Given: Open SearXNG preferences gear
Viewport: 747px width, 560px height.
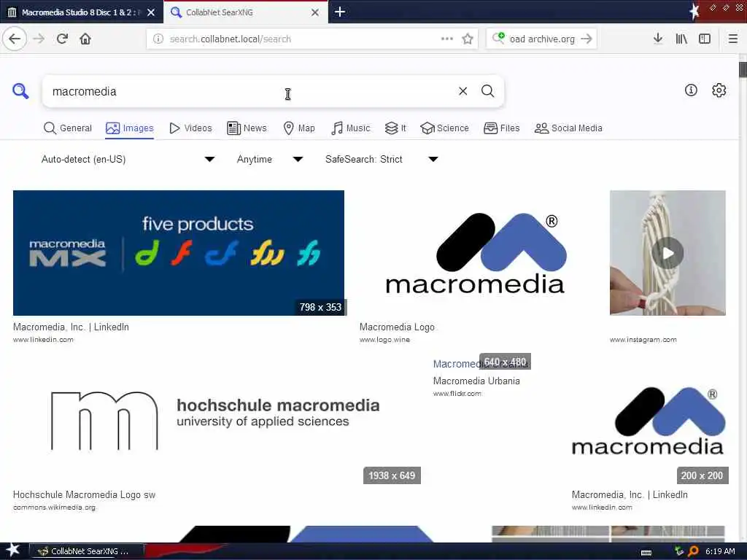Looking at the screenshot, I should 719,90.
